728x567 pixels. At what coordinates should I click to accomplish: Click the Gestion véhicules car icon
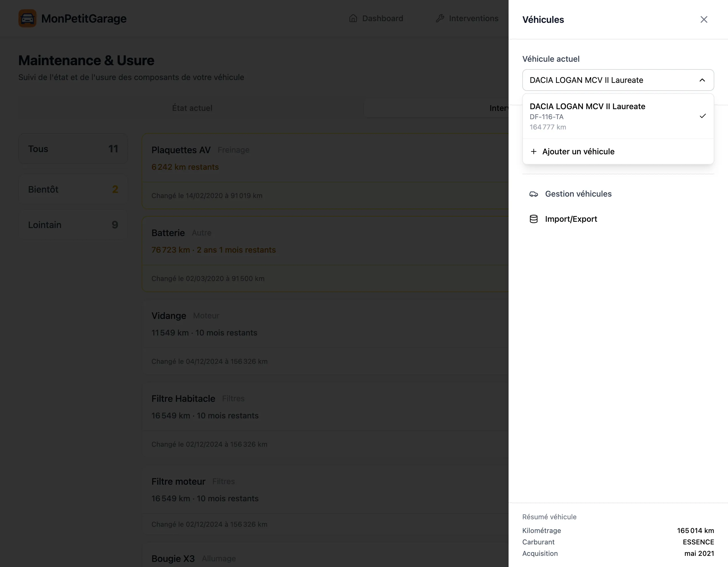click(x=534, y=194)
